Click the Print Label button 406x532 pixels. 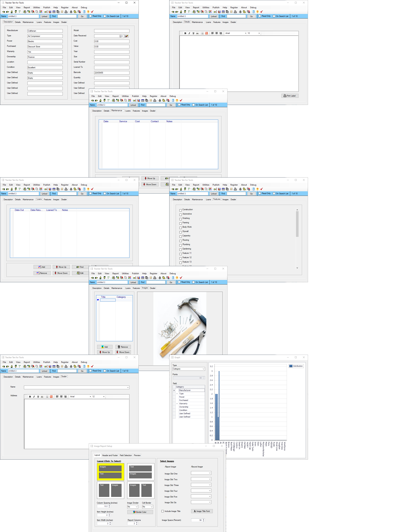[290, 96]
